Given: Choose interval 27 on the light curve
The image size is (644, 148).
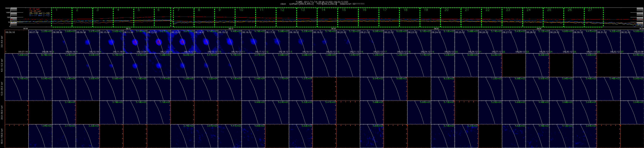Looking at the screenshot, I should (x=594, y=17).
